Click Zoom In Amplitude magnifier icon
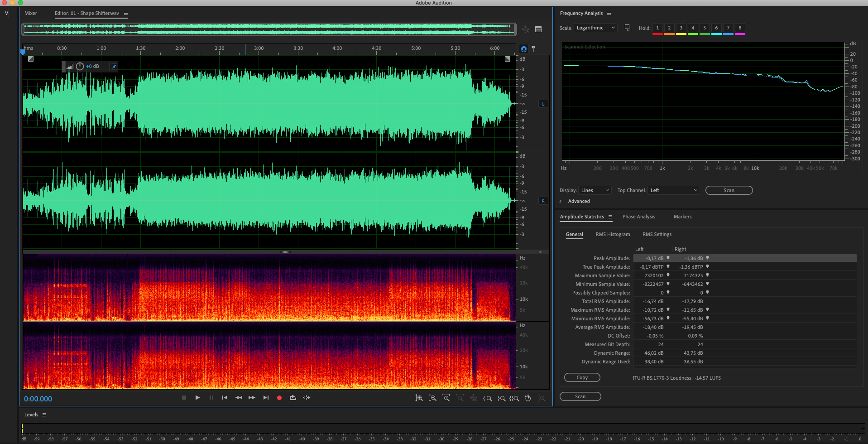Screen dimensions: 868x444 coord(419,398)
